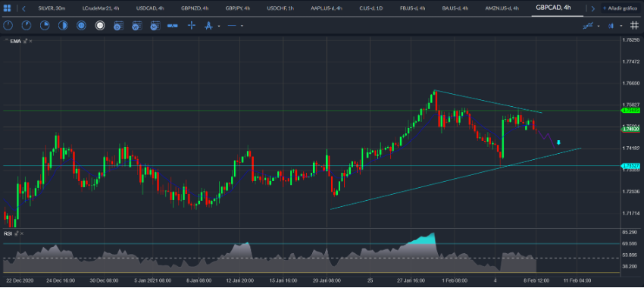Image resolution: width=644 pixels, height=288 pixels.
Task: Remove the EMA indicator
Action: (x=31, y=41)
